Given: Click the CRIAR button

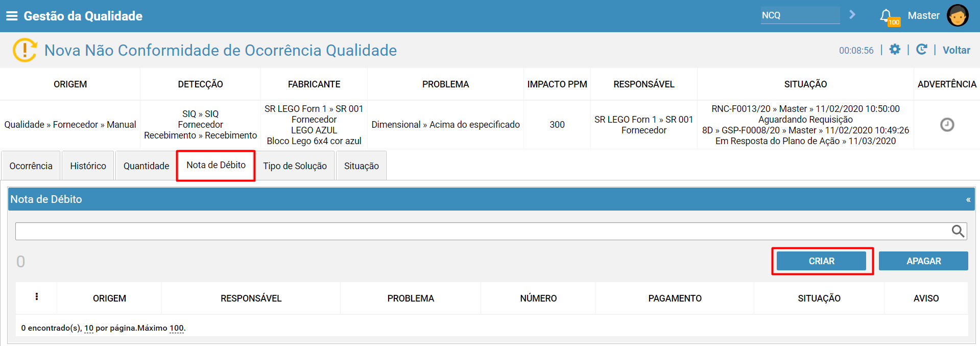Looking at the screenshot, I should (x=821, y=261).
